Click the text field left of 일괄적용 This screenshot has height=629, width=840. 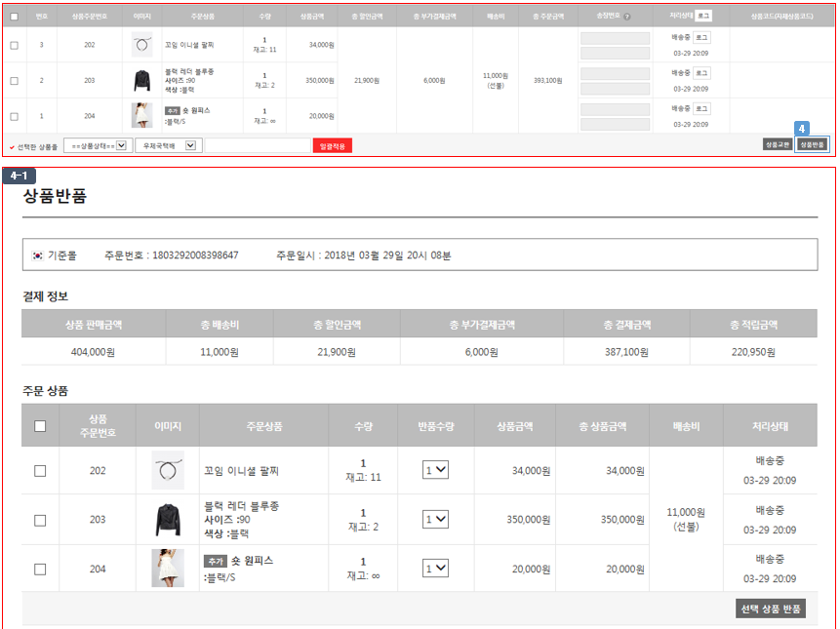pyautogui.click(x=258, y=145)
